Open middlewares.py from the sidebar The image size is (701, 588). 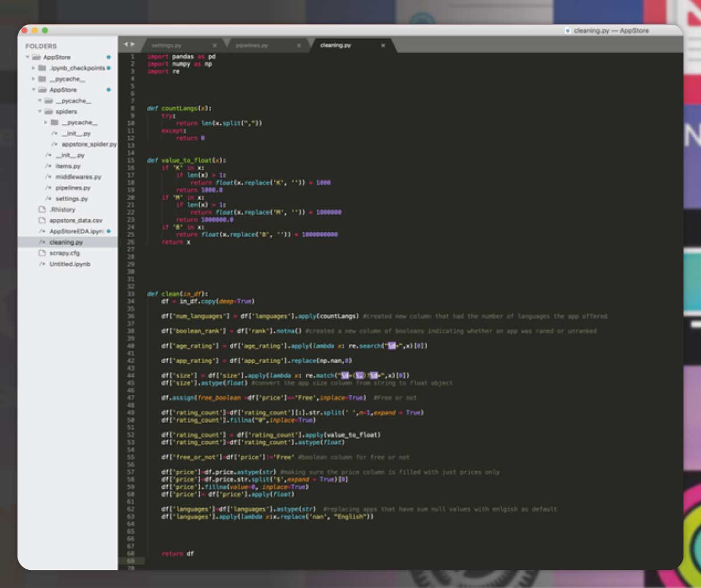click(x=78, y=177)
